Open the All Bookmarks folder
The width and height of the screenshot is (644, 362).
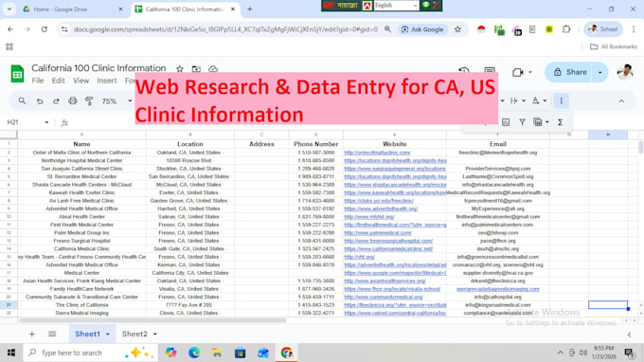tap(614, 46)
